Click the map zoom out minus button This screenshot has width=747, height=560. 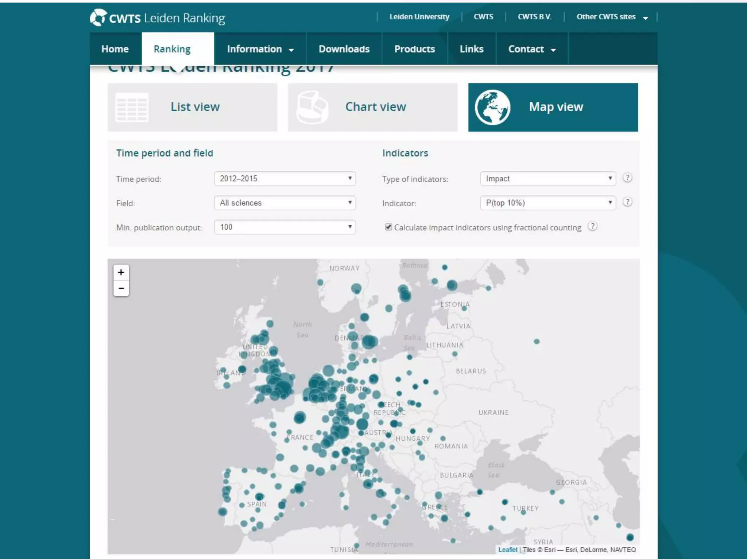(x=121, y=288)
